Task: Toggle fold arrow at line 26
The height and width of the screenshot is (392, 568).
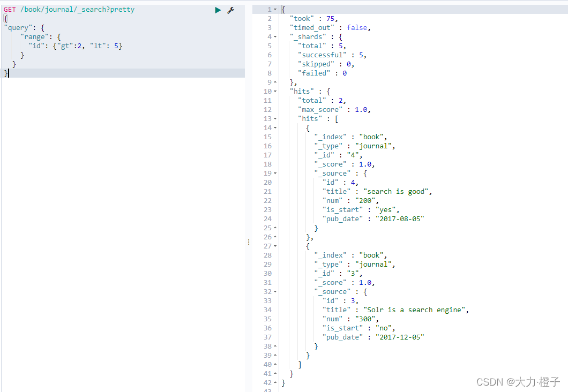Action: [275, 237]
